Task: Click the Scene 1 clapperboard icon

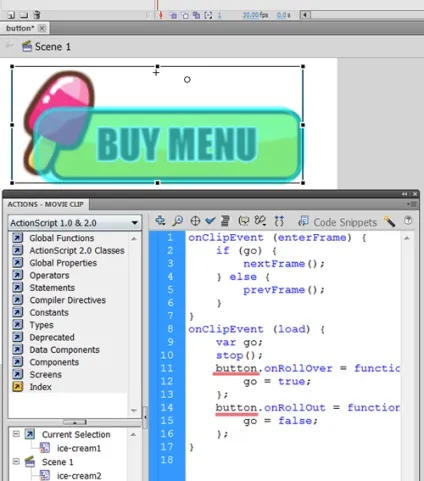Action: point(27,46)
